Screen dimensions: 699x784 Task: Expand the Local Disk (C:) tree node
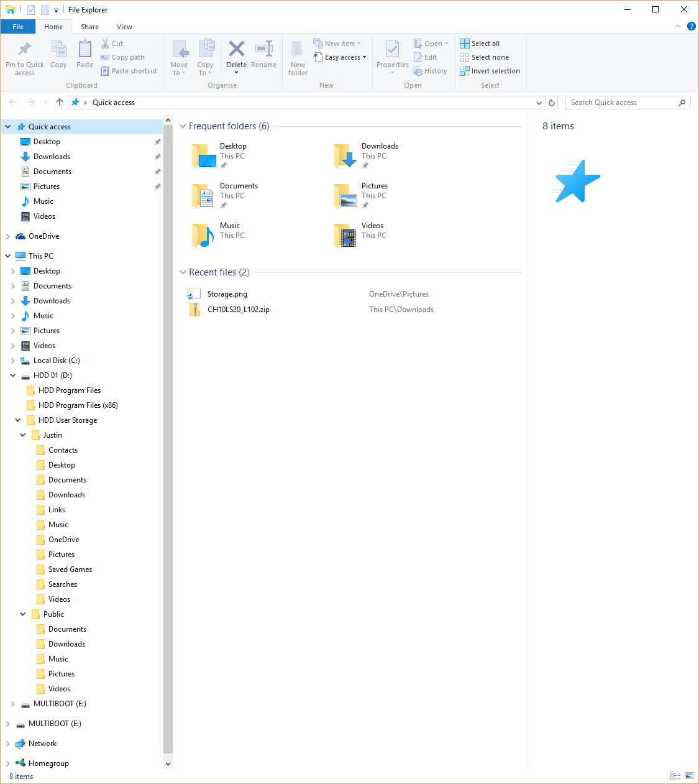[x=13, y=361]
